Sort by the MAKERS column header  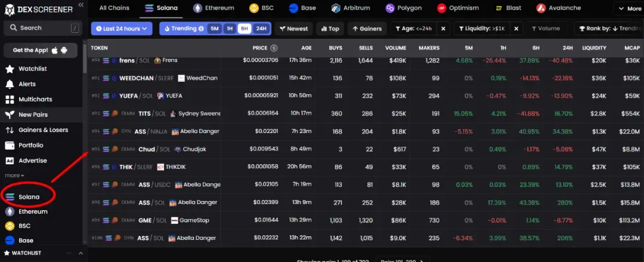(x=429, y=48)
